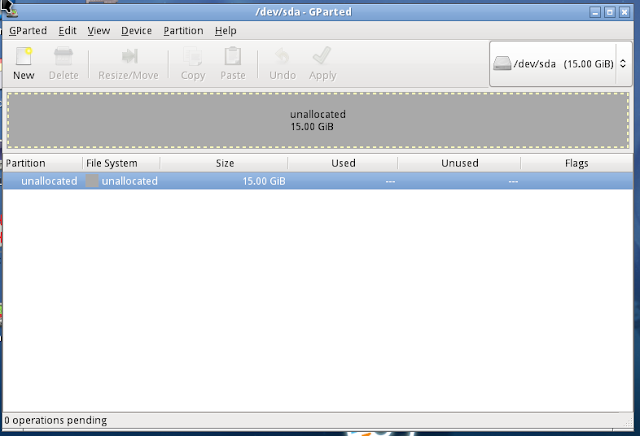Screen dimensions: 640x436
Task: Click the 0 operations pending status text
Action: [56, 420]
